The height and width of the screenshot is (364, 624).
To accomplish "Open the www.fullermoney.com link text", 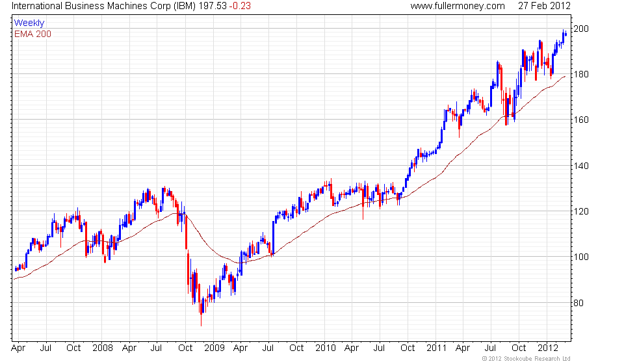I will 458,6.
